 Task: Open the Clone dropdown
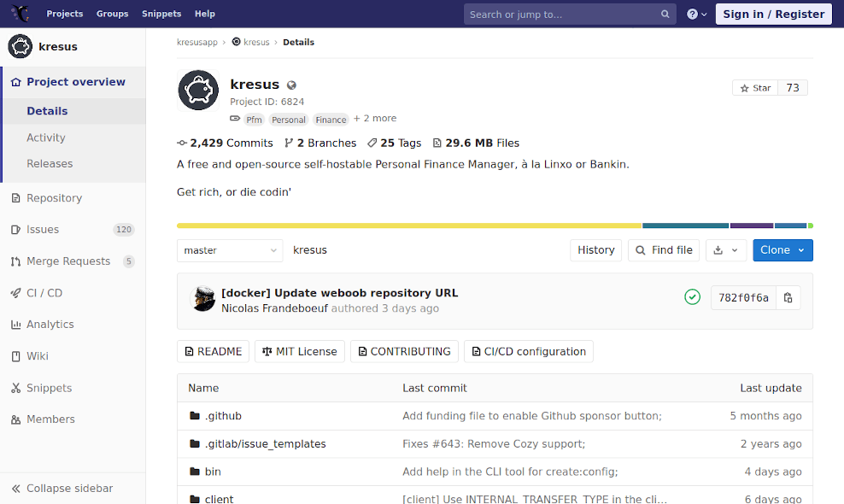pos(782,250)
